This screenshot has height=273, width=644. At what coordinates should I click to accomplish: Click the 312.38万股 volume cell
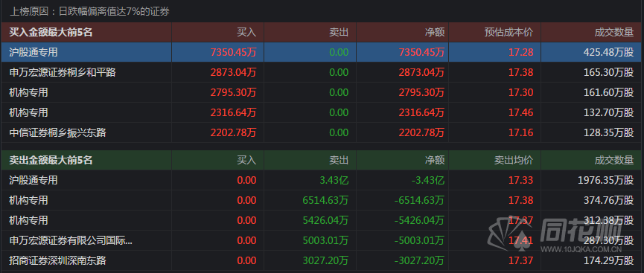tap(609, 220)
